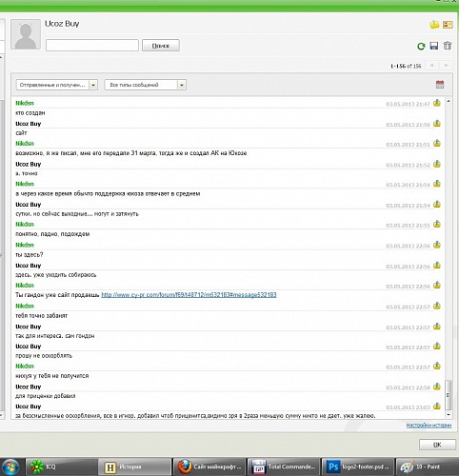This screenshot has width=459, height=476.
Task: Click the OK button
Action: coord(437,445)
